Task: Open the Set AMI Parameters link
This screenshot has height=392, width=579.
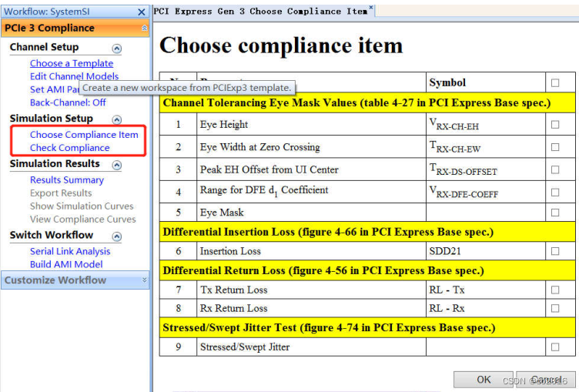Action: [55, 89]
